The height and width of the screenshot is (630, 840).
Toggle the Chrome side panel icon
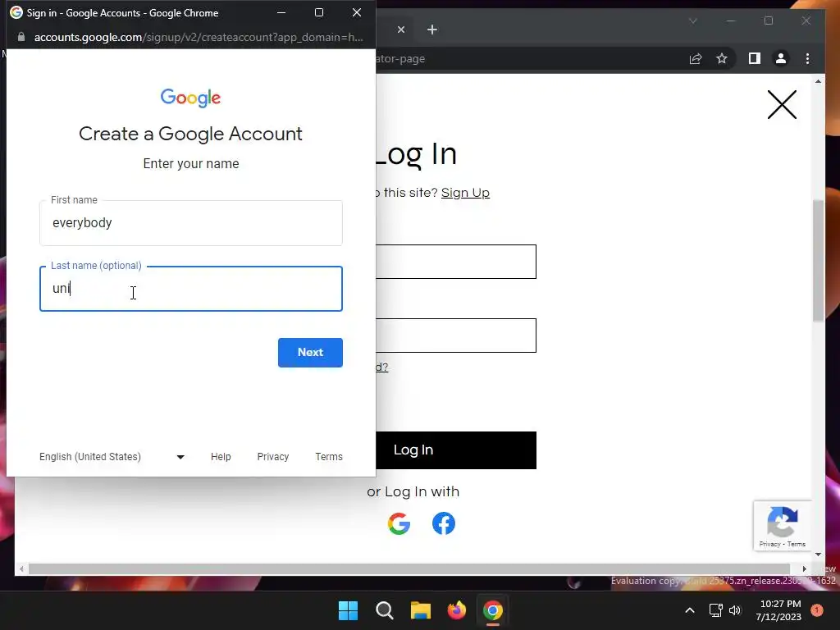[755, 58]
